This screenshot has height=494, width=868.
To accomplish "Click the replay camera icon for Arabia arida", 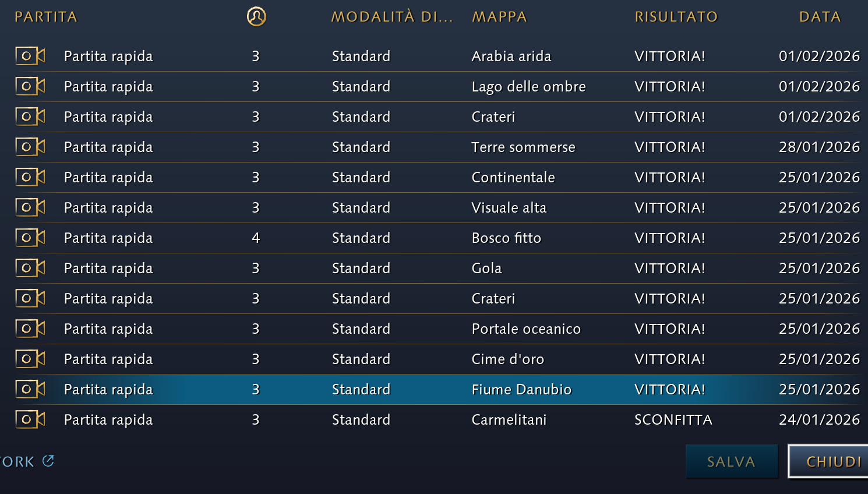I will pos(30,56).
